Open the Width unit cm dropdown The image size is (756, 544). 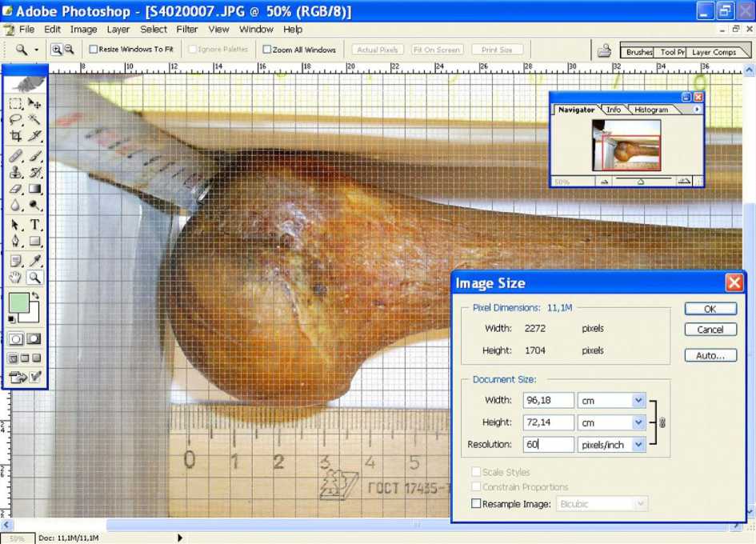(x=638, y=400)
